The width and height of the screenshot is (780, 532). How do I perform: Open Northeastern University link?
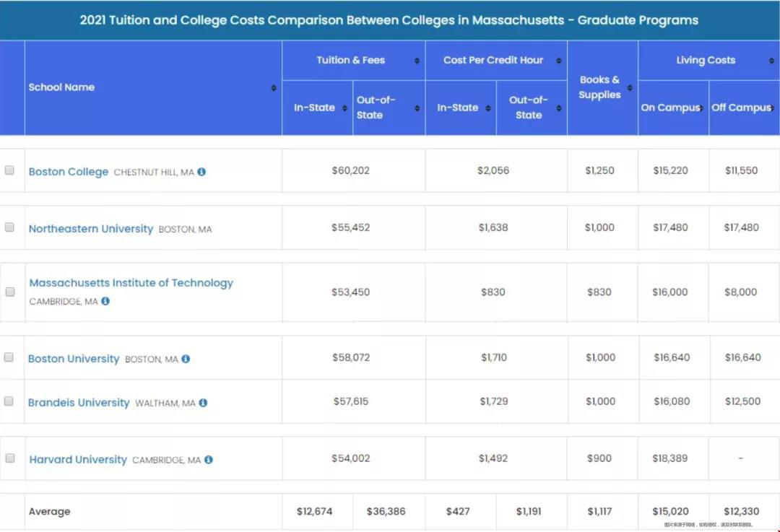coord(91,229)
